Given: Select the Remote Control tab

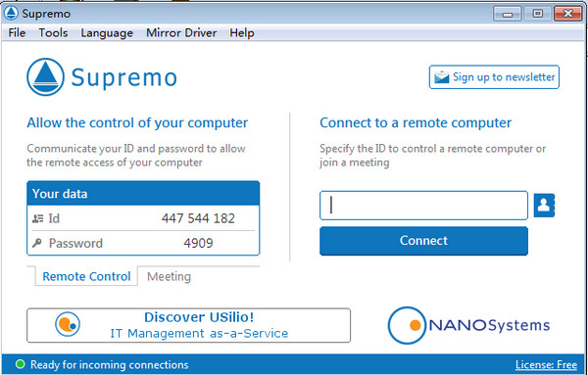Looking at the screenshot, I should point(86,276).
